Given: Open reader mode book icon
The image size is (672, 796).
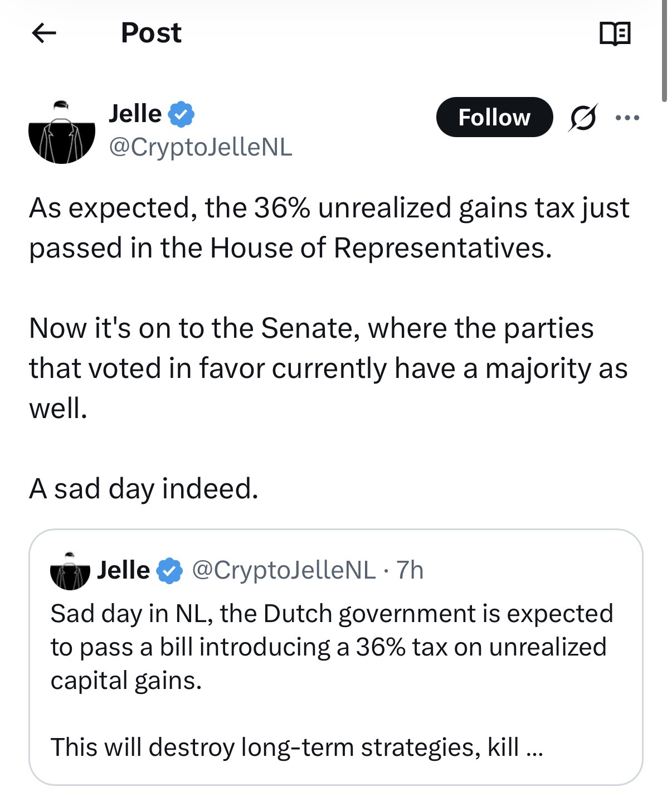Looking at the screenshot, I should (x=615, y=33).
